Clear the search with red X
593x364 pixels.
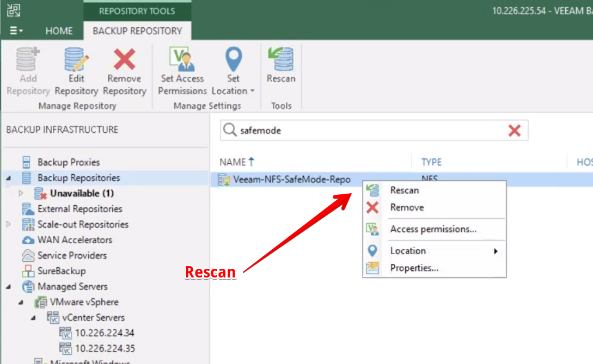click(515, 131)
